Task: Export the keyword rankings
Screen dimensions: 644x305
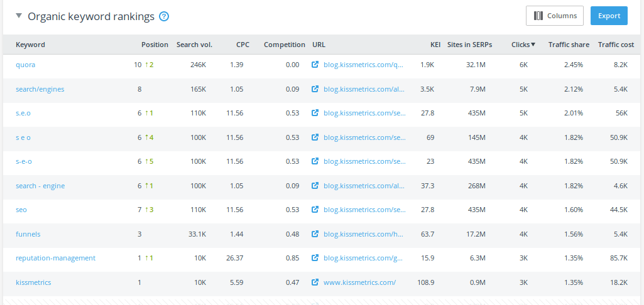Action: pyautogui.click(x=608, y=16)
